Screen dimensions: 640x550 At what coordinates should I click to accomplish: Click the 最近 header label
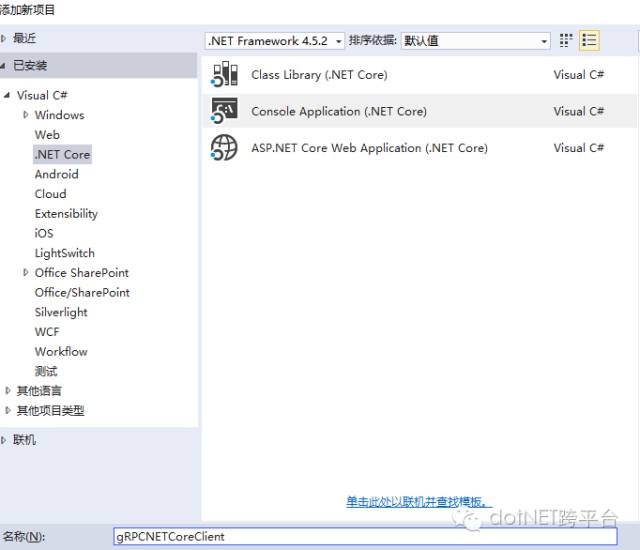pos(24,38)
